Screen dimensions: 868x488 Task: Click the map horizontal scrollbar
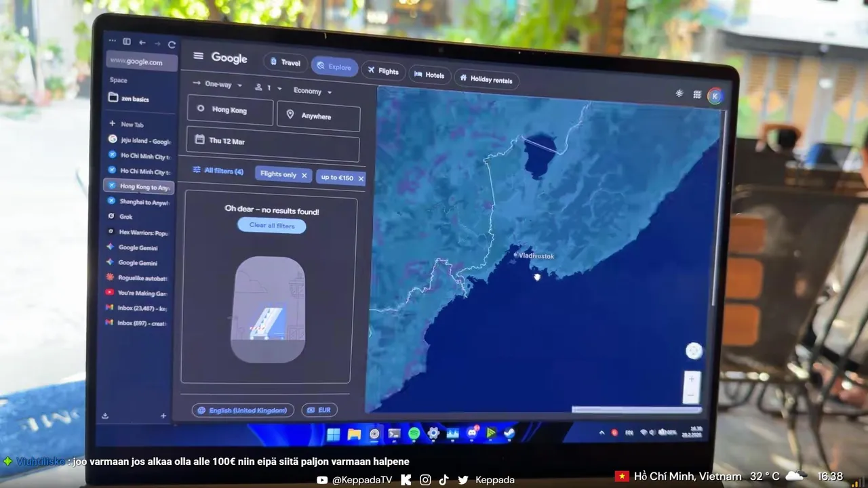pos(636,409)
